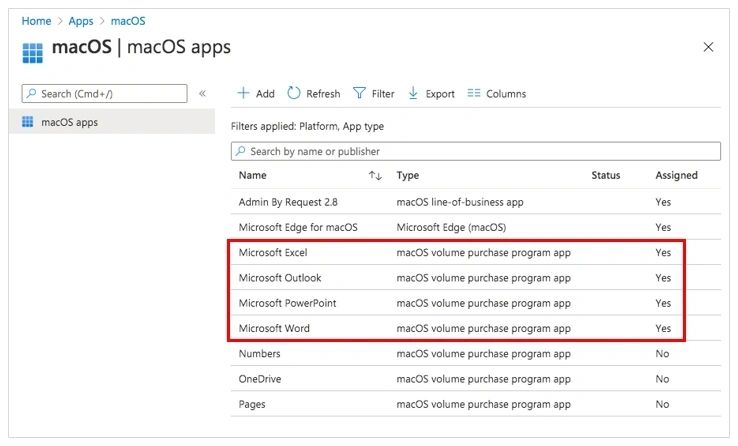
Task: Focus Search by name or publisher field
Action: click(475, 151)
